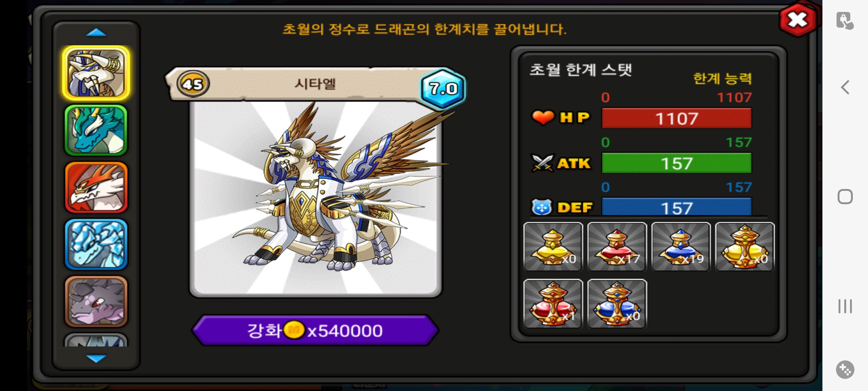The height and width of the screenshot is (391, 868).
Task: Close the transcendence panel with red X
Action: 797,20
